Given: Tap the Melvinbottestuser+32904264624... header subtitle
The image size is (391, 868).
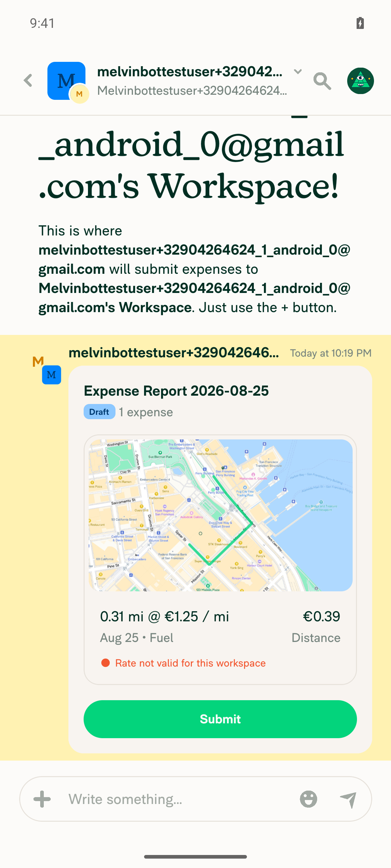Looking at the screenshot, I should point(192,90).
